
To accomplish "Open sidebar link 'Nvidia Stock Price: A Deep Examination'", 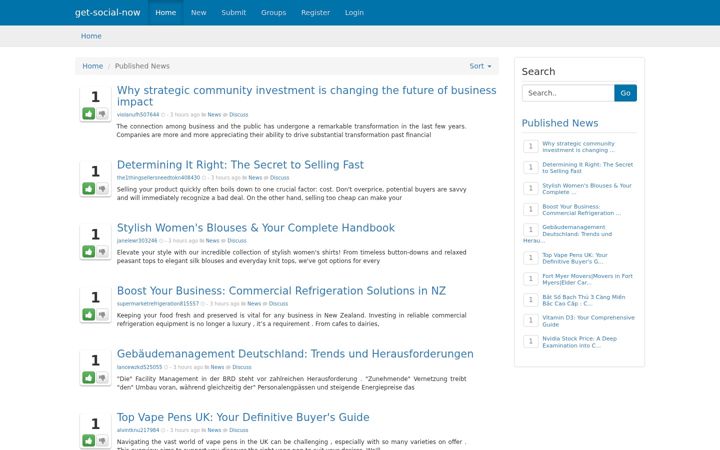I will coord(579,342).
